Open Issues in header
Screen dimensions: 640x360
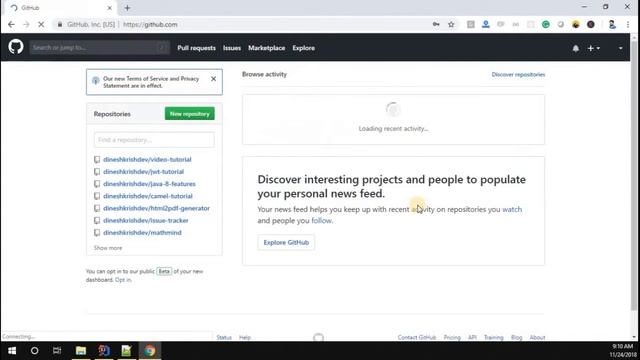pos(232,48)
